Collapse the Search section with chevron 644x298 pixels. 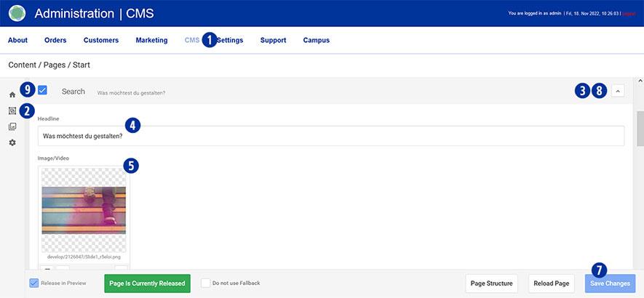(618, 91)
